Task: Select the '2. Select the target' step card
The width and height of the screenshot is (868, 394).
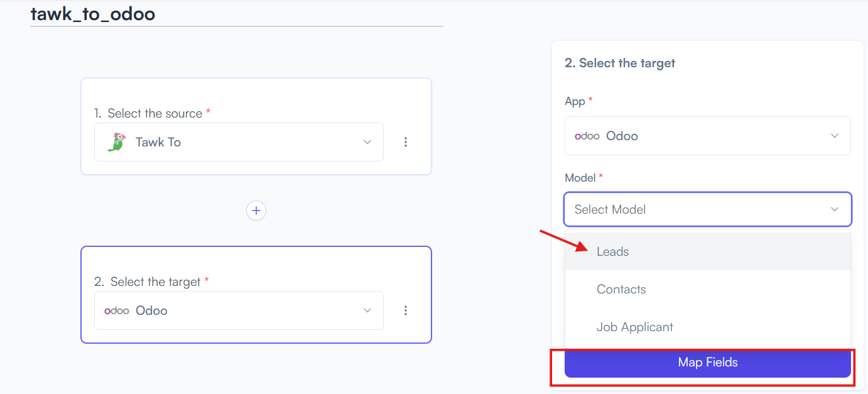Action: [256, 295]
